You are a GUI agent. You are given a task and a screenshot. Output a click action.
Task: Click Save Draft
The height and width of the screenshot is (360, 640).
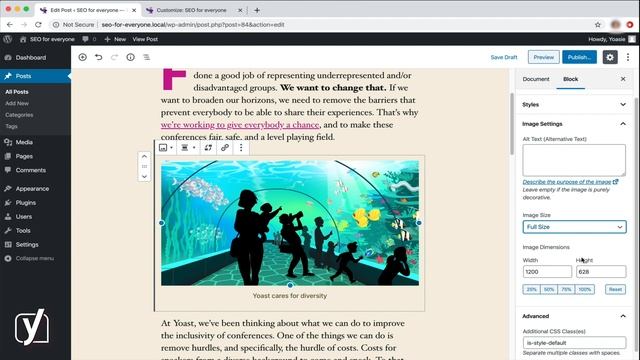pos(504,57)
